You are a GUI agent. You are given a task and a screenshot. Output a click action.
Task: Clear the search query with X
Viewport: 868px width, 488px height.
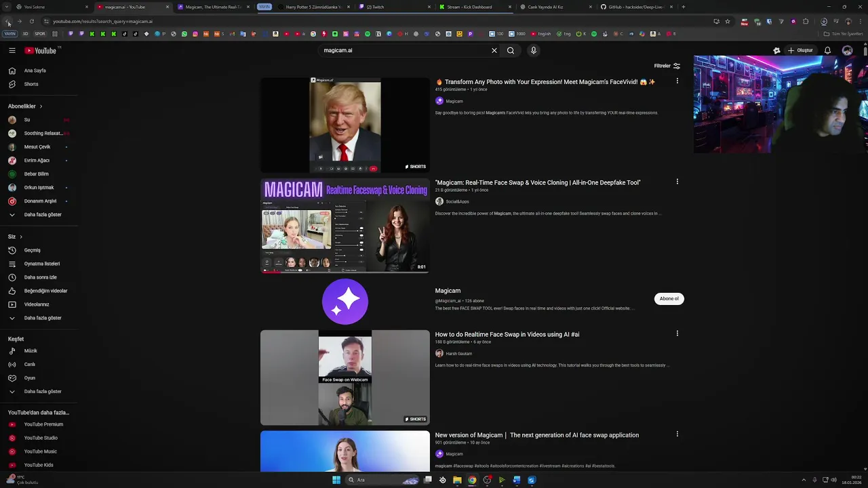click(x=494, y=50)
